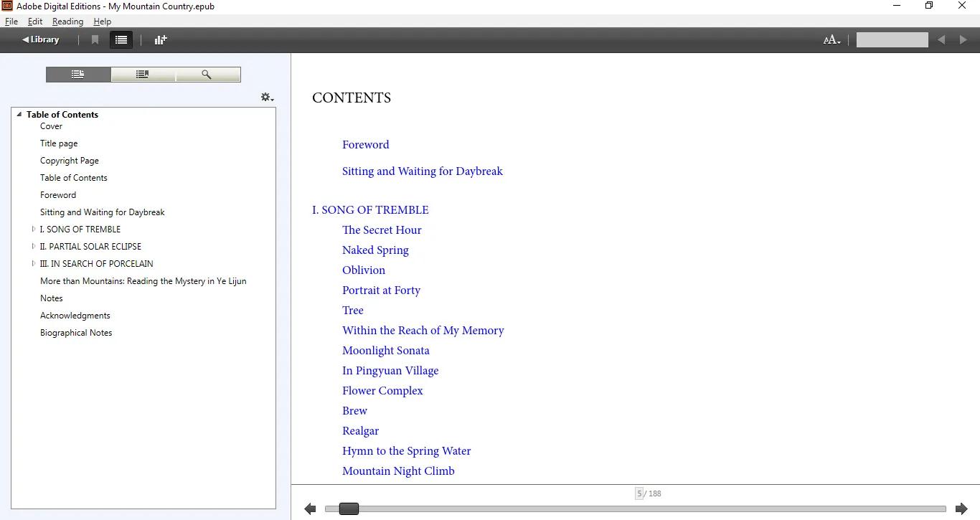
Task: Click the current page number 5 box
Action: pyautogui.click(x=639, y=493)
